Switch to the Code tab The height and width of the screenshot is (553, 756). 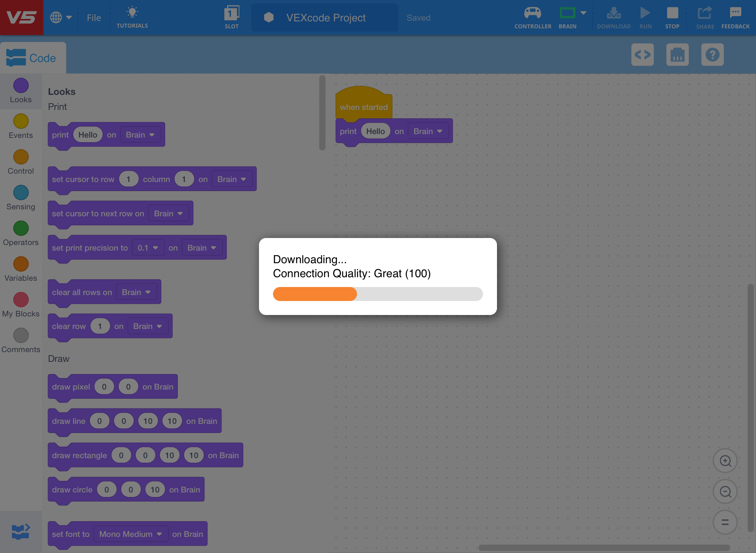coord(33,57)
